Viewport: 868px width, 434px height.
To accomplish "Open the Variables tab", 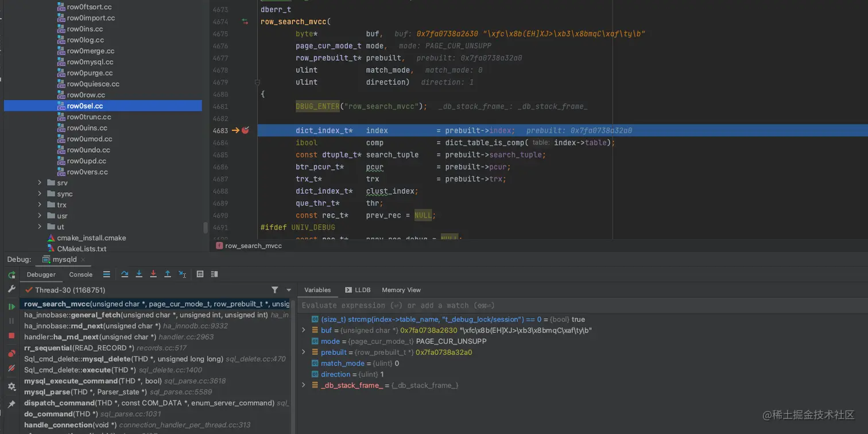I will [317, 290].
